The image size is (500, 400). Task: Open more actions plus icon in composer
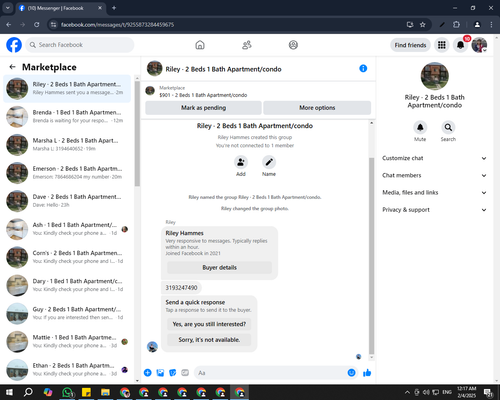point(148,373)
